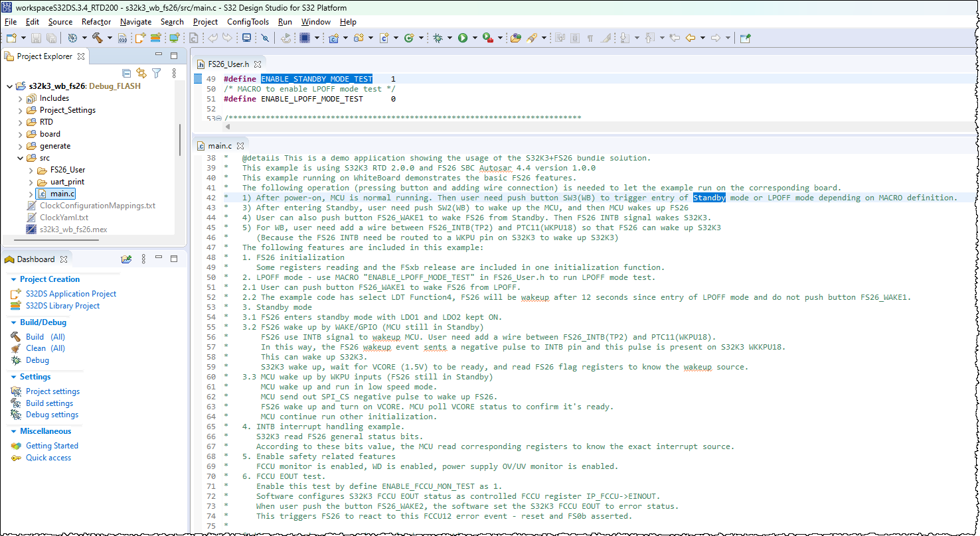The image size is (980, 536).
Task: Open the Run dropdown arrow
Action: point(475,38)
